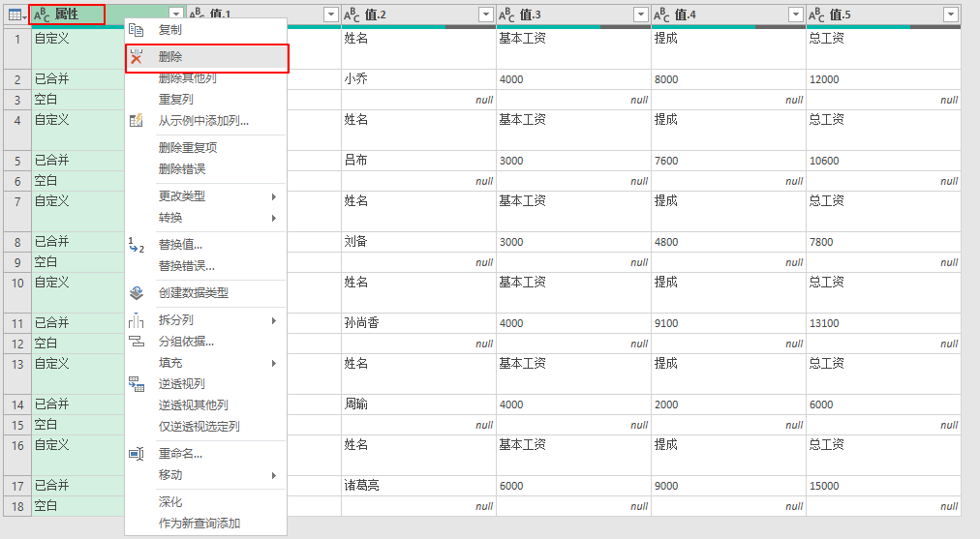
Task: Select 分组依据 menu entry
Action: [206, 342]
